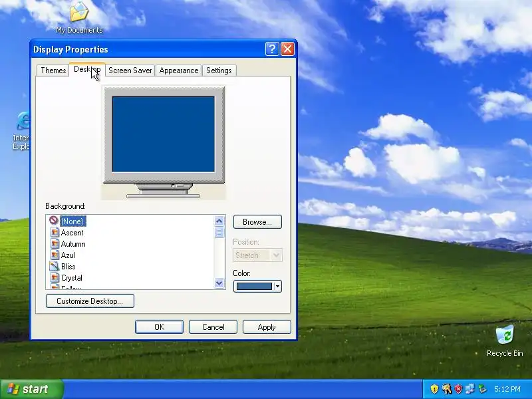Close the Display Properties dialog

tap(288, 49)
